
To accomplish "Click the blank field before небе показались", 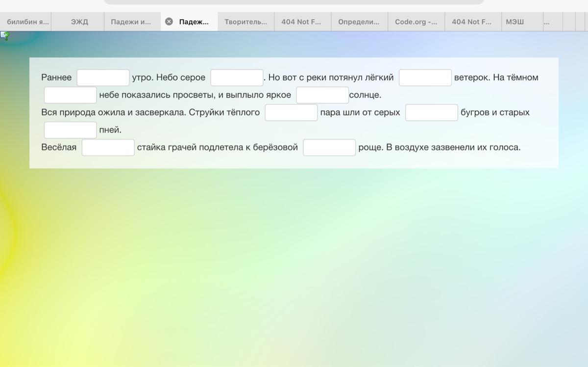I will coord(70,95).
